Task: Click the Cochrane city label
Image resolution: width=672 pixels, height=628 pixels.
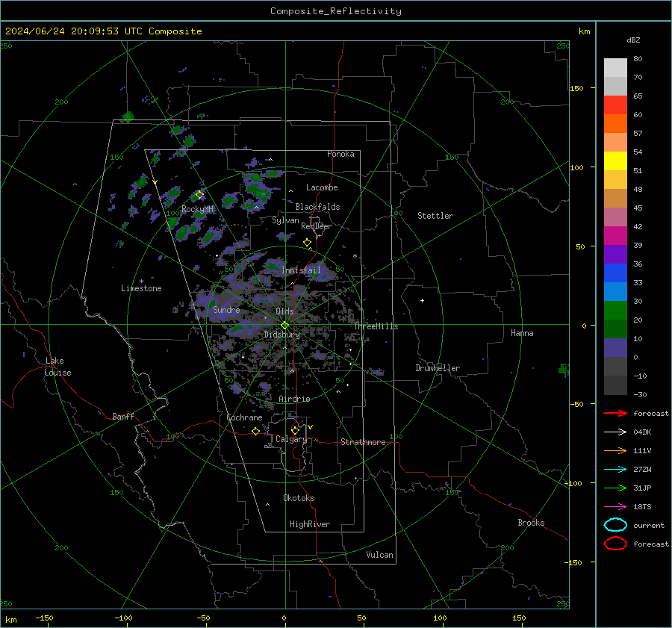Action: click(244, 417)
